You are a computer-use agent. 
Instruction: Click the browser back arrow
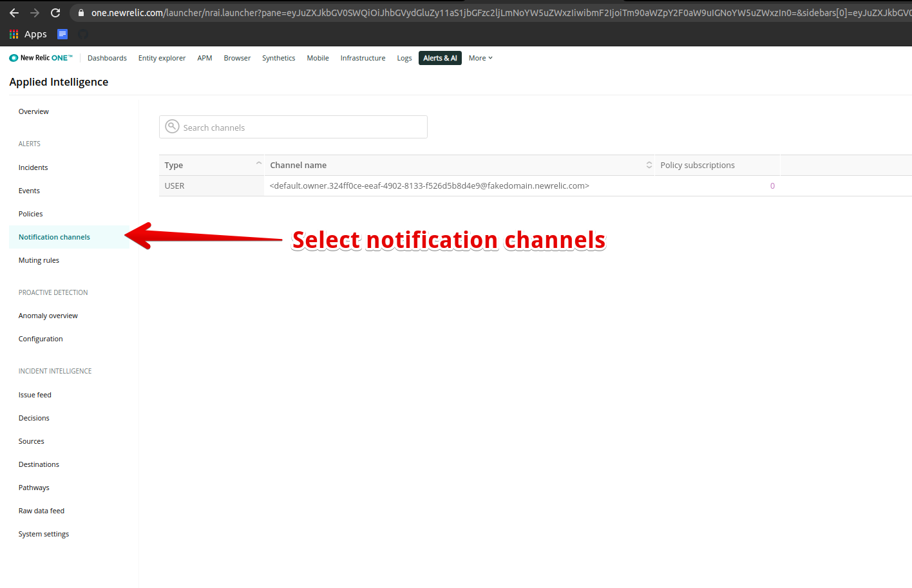pyautogui.click(x=14, y=13)
